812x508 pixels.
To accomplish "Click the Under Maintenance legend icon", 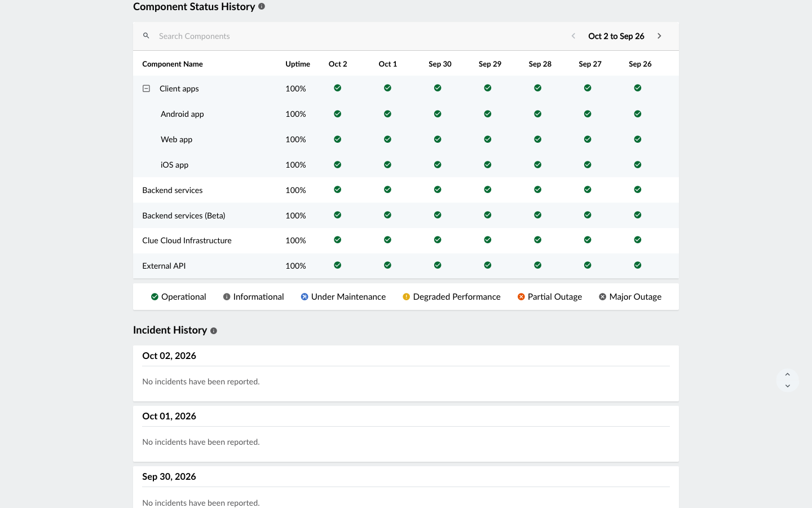I will [x=304, y=297].
